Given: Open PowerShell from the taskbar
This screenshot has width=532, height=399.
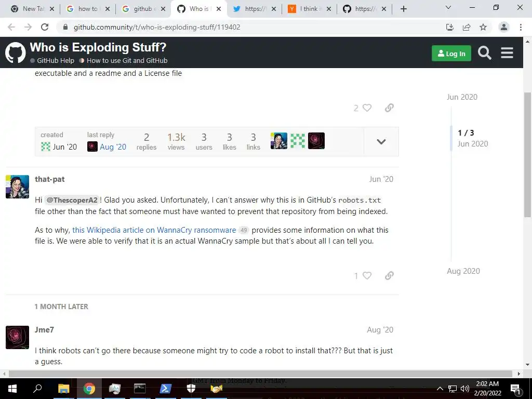Looking at the screenshot, I should pos(165,389).
